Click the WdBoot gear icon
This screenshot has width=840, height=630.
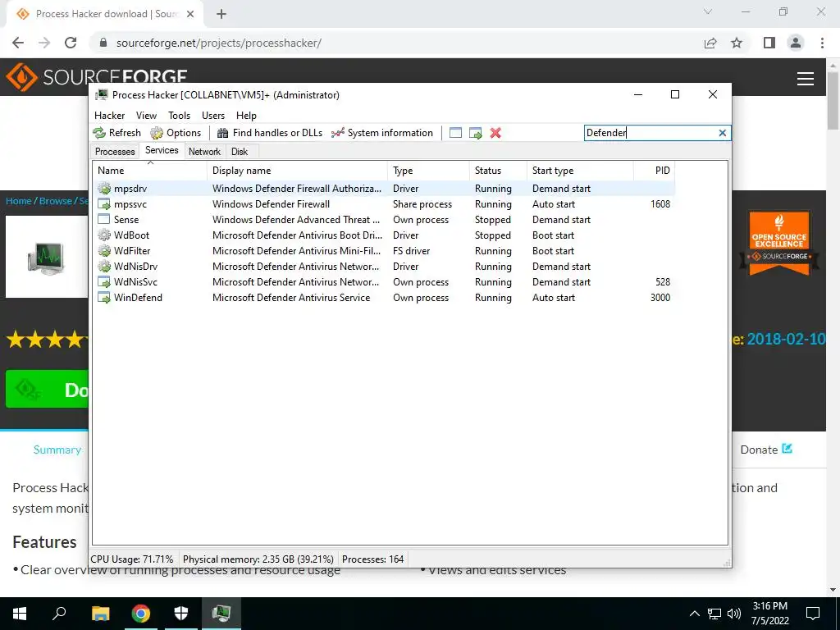(104, 235)
